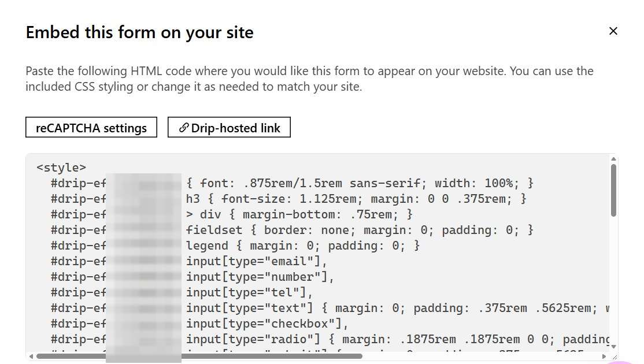The height and width of the screenshot is (364, 644).
Task: Click the horizontal scrollbar thumb in code box
Action: (199, 356)
